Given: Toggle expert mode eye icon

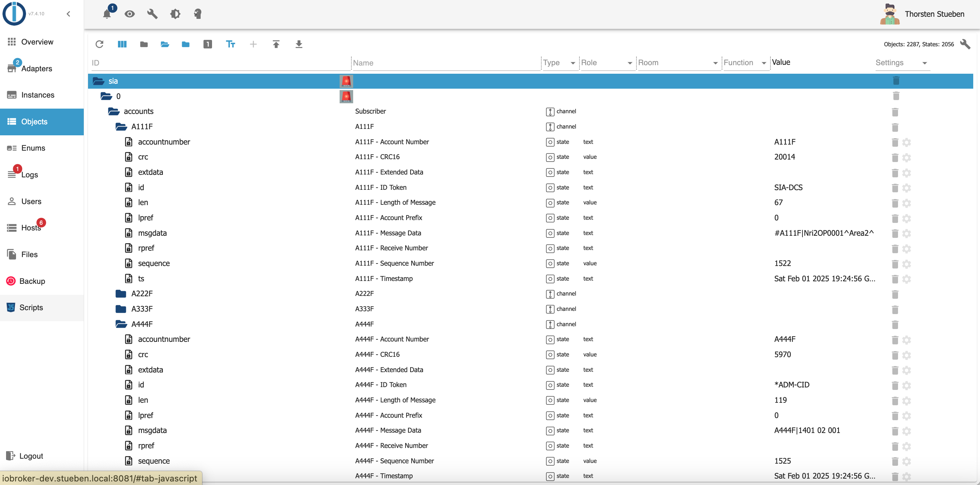Looking at the screenshot, I should click(x=130, y=14).
